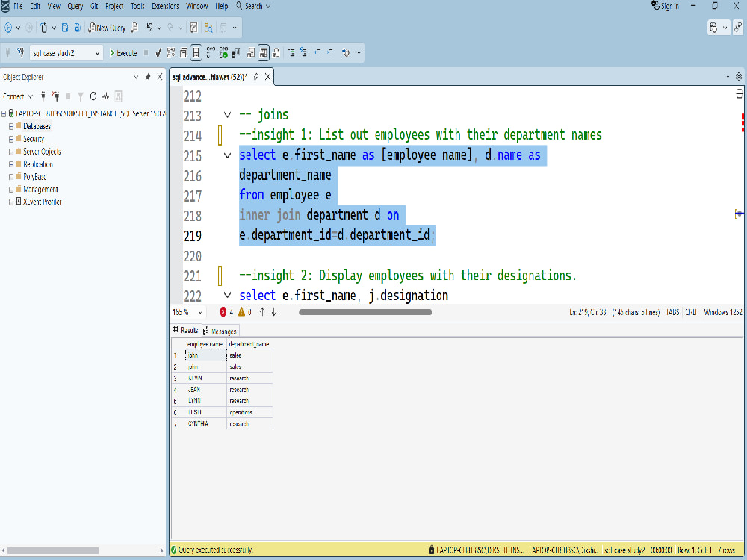Open the Undo history dropdown arrow
Viewport: 747px width, 560px height.
pyautogui.click(x=159, y=28)
